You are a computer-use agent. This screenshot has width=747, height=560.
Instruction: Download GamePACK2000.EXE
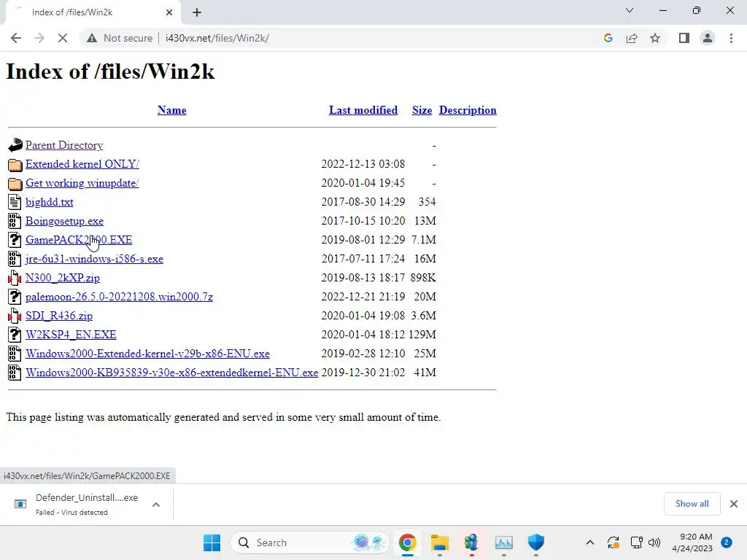(79, 240)
